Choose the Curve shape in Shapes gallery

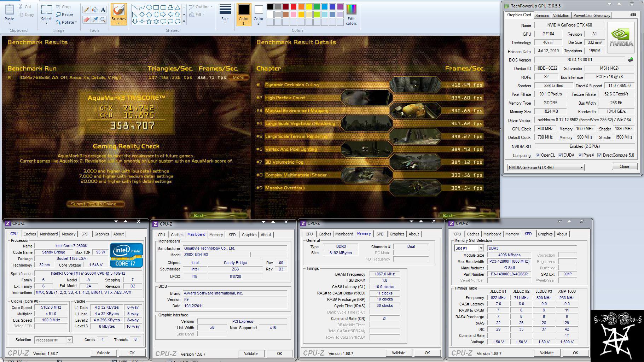[x=142, y=7]
